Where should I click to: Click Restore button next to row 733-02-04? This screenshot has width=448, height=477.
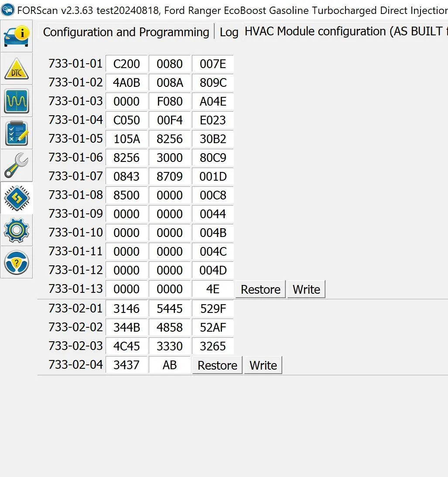click(x=217, y=365)
